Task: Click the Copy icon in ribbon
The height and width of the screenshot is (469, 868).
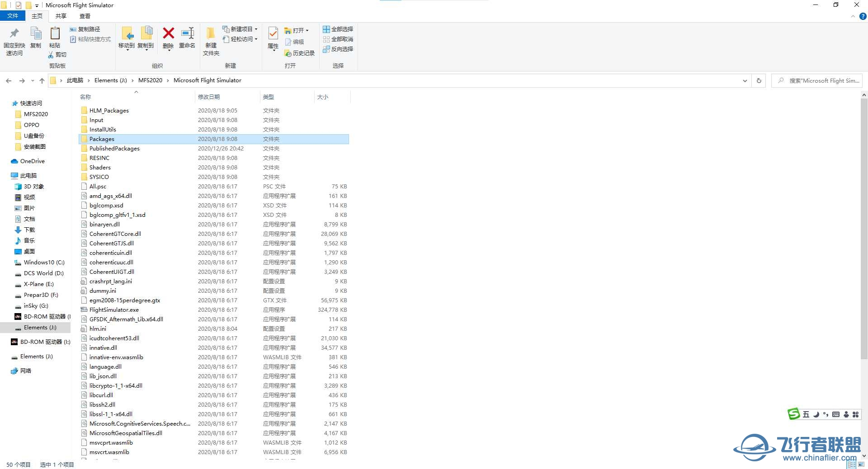Action: coord(36,33)
